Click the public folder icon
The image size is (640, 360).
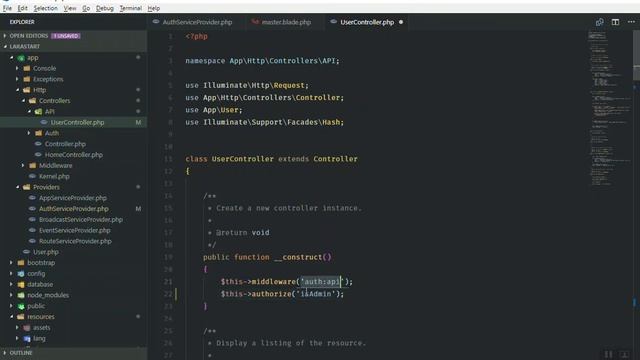point(21,306)
